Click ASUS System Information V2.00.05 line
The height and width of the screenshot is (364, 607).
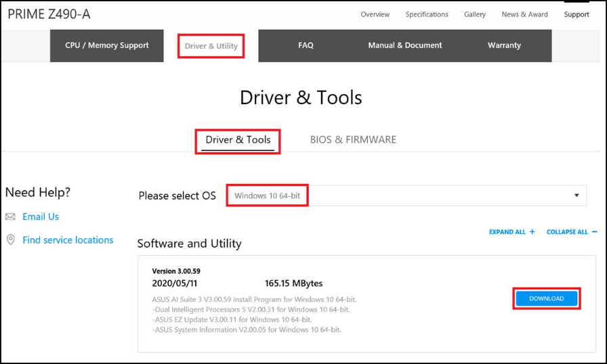[247, 329]
